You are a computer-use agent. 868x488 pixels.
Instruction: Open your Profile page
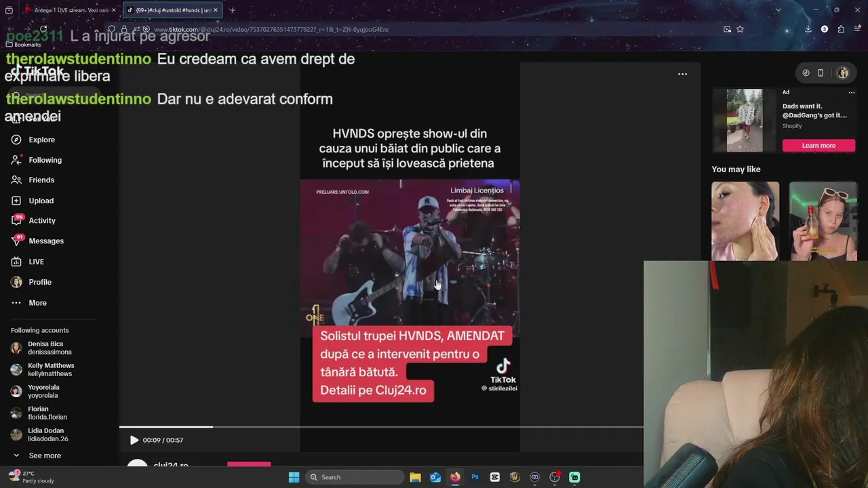[x=31, y=282]
